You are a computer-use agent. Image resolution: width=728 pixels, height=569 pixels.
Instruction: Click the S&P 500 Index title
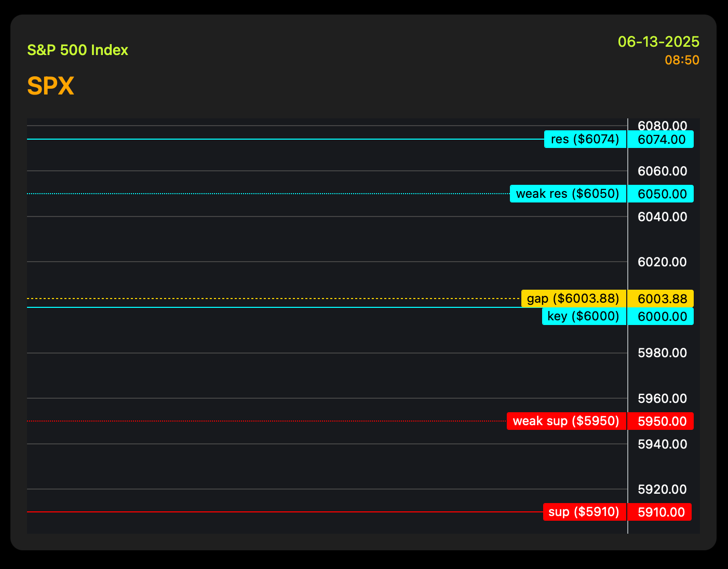pyautogui.click(x=77, y=50)
